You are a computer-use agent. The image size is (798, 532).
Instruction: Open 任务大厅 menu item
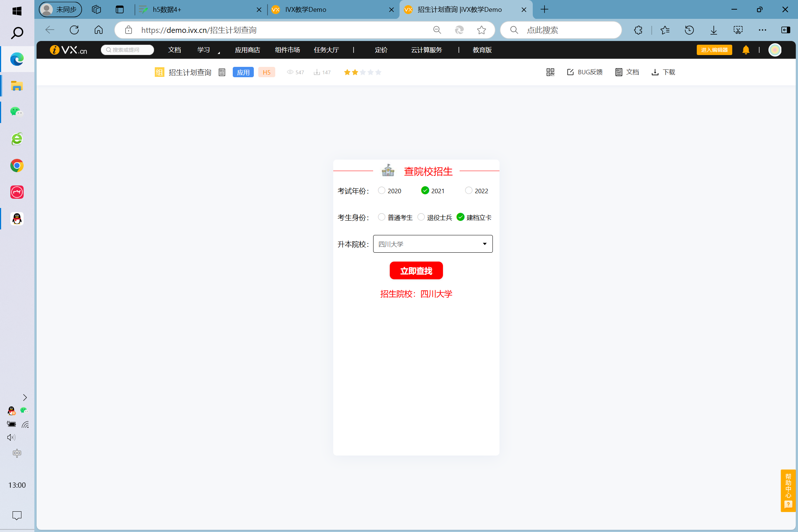click(x=326, y=50)
